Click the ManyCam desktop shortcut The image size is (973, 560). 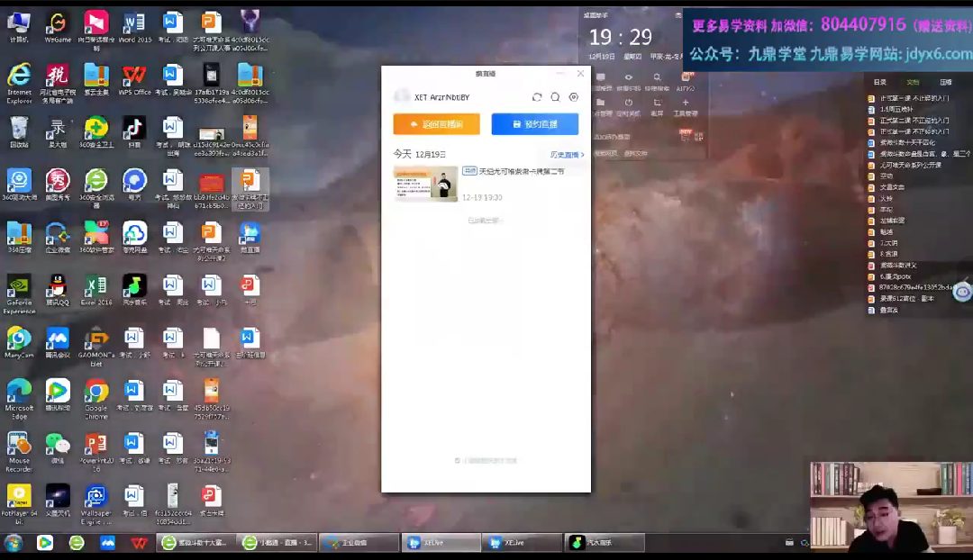tap(19, 339)
